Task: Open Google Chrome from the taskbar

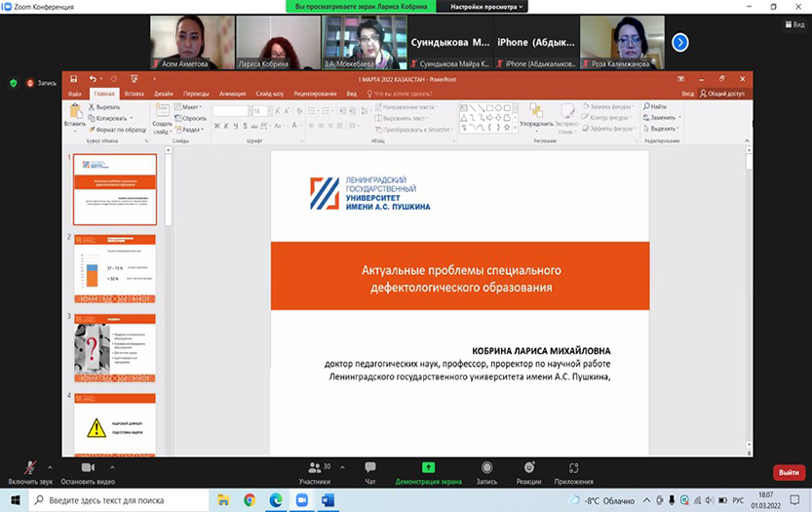Action: click(250, 500)
